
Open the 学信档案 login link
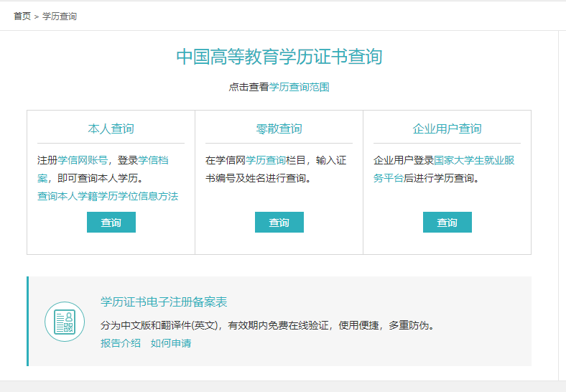pos(153,160)
